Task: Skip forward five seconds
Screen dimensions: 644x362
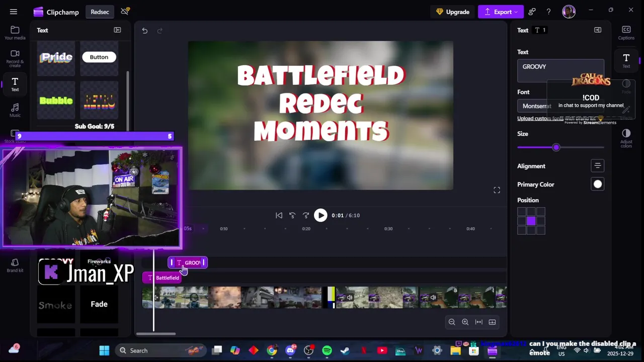Action: (x=306, y=215)
